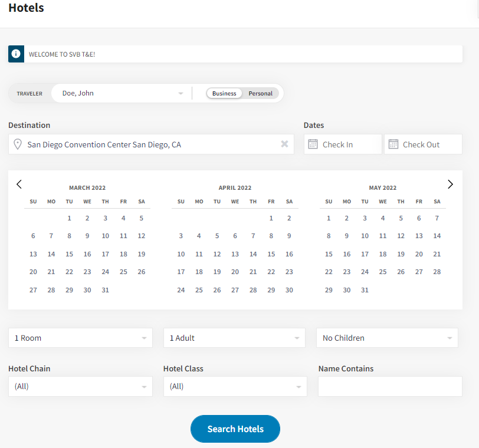
Task: Open the Hotel Chain dropdown
Action: 80,387
